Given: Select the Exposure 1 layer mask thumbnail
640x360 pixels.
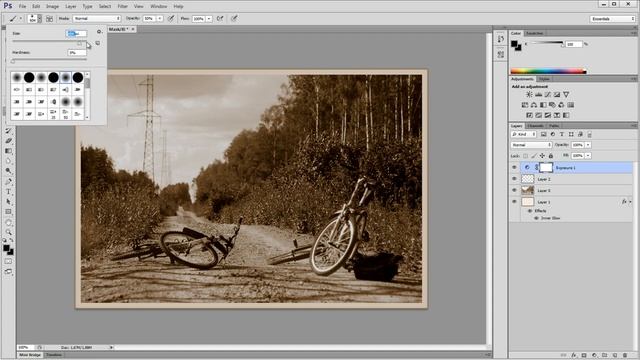Looking at the screenshot, I should 546,167.
